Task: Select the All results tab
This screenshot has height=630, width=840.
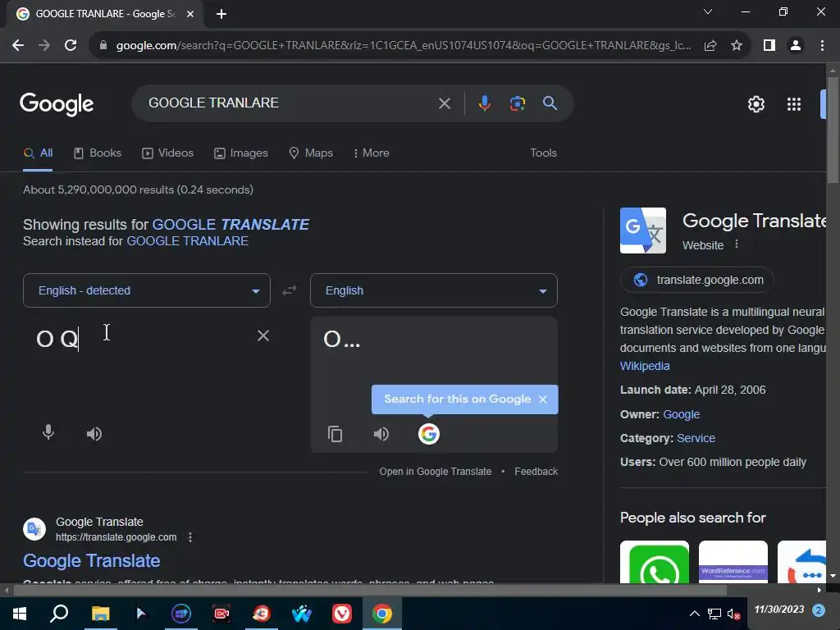Action: pos(38,153)
